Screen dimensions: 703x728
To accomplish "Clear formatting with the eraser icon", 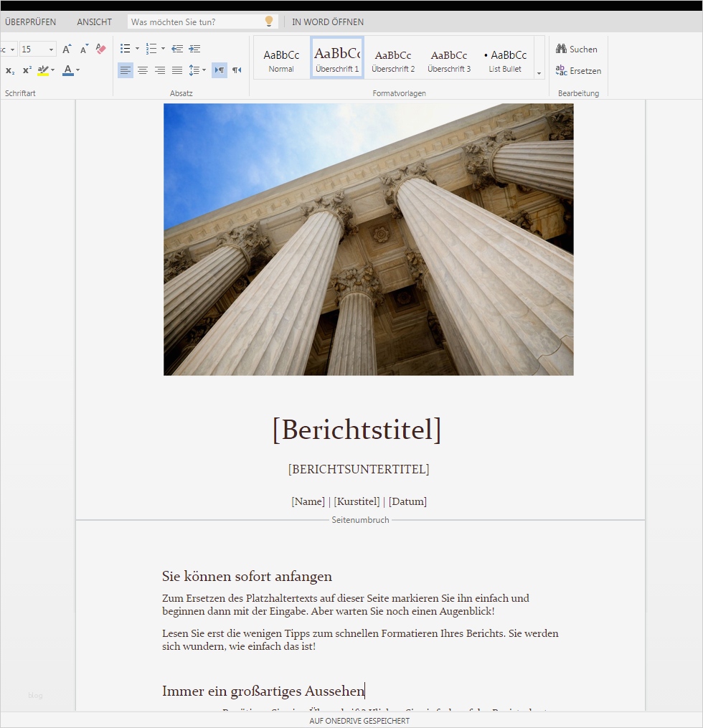I will click(100, 49).
